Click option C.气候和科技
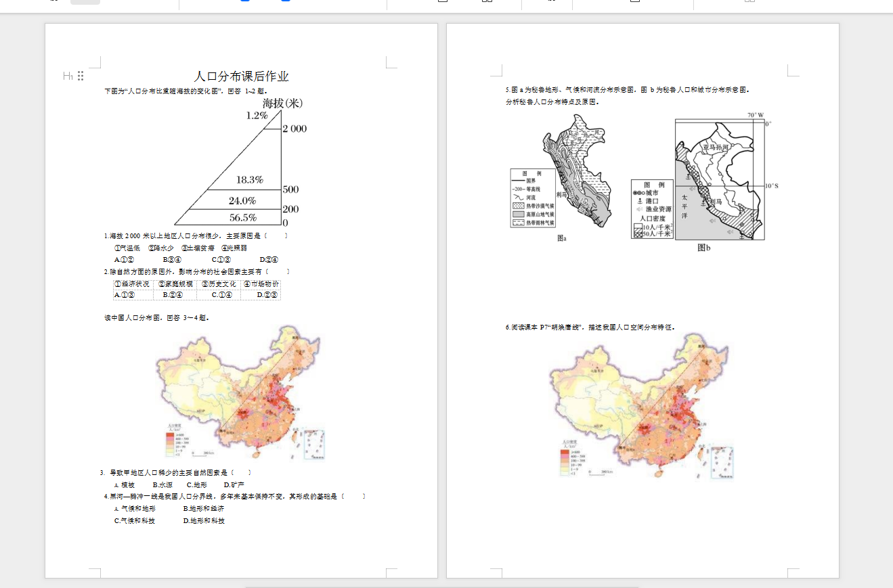893x588 pixels. [x=135, y=521]
